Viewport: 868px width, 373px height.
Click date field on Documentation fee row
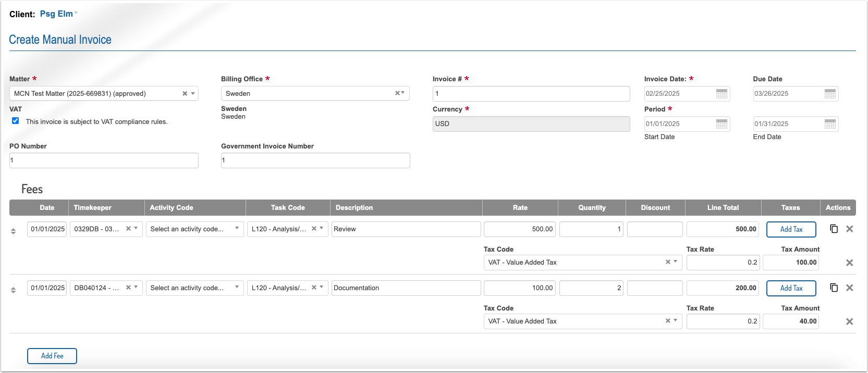point(47,288)
